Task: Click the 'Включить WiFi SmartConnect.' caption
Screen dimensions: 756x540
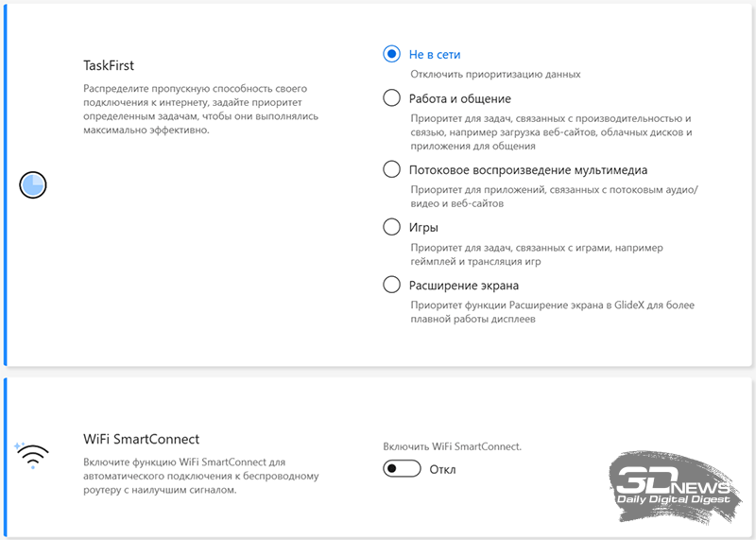Action: 453,446
